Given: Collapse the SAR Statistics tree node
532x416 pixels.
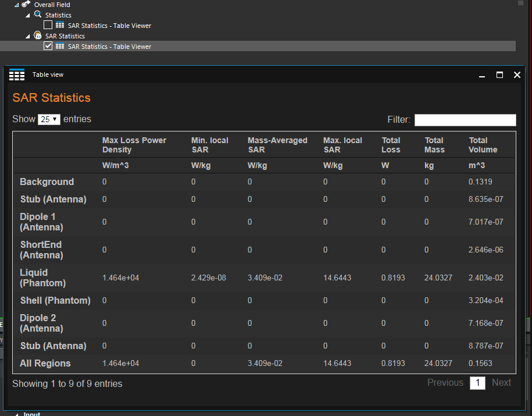Looking at the screenshot, I should [28, 36].
